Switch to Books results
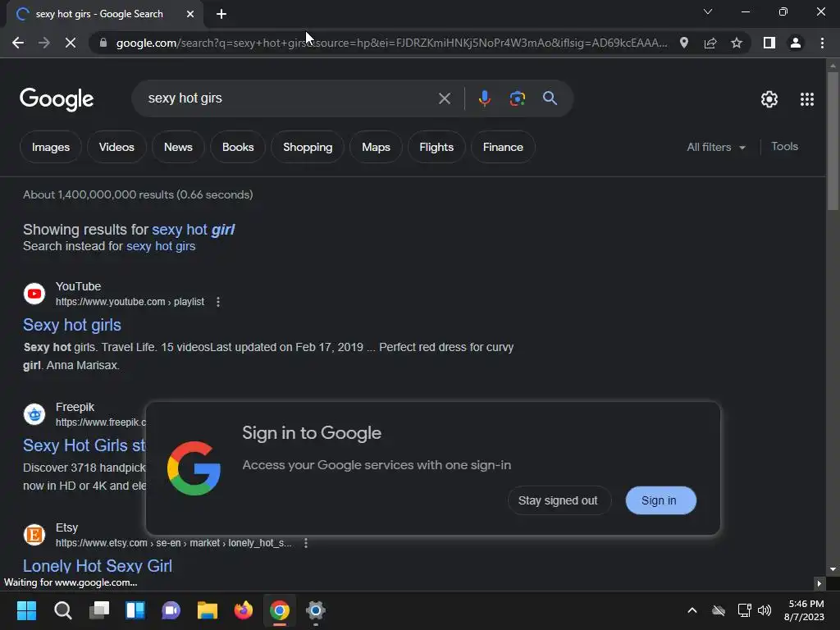 click(238, 147)
